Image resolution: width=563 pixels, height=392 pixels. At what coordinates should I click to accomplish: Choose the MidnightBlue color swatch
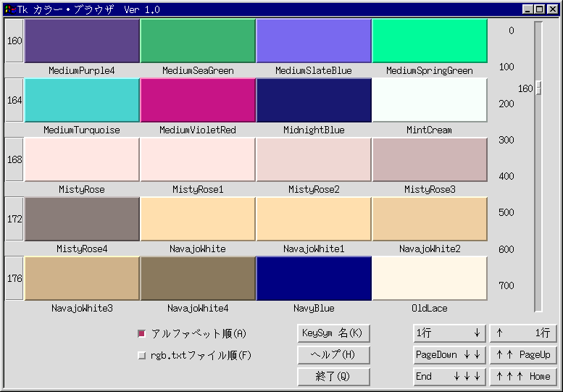314,101
